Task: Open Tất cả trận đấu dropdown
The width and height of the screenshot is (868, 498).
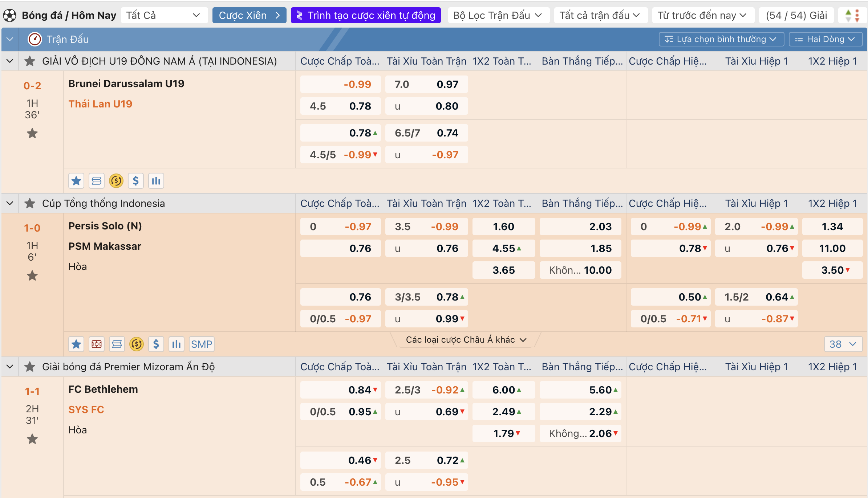Action: (x=600, y=15)
